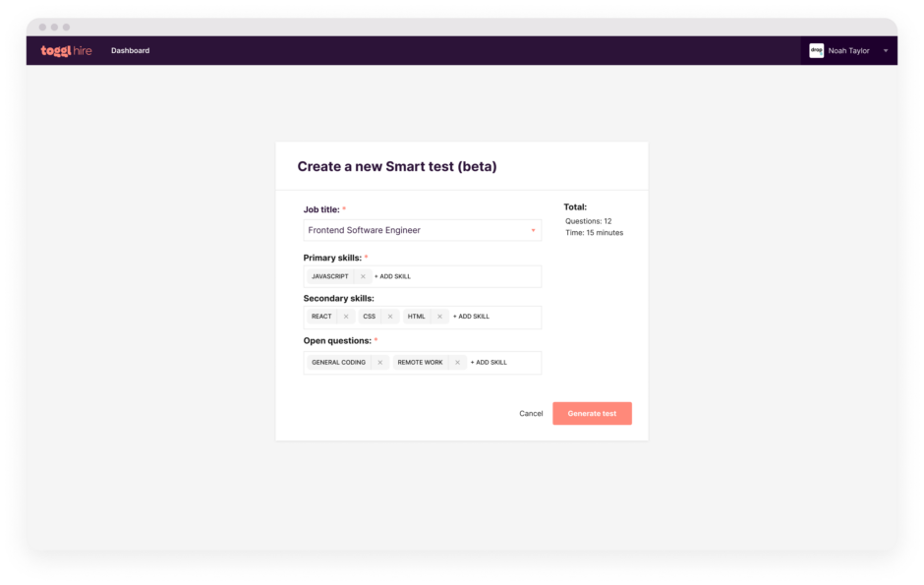
Task: Add a secondary skill
Action: (x=471, y=317)
